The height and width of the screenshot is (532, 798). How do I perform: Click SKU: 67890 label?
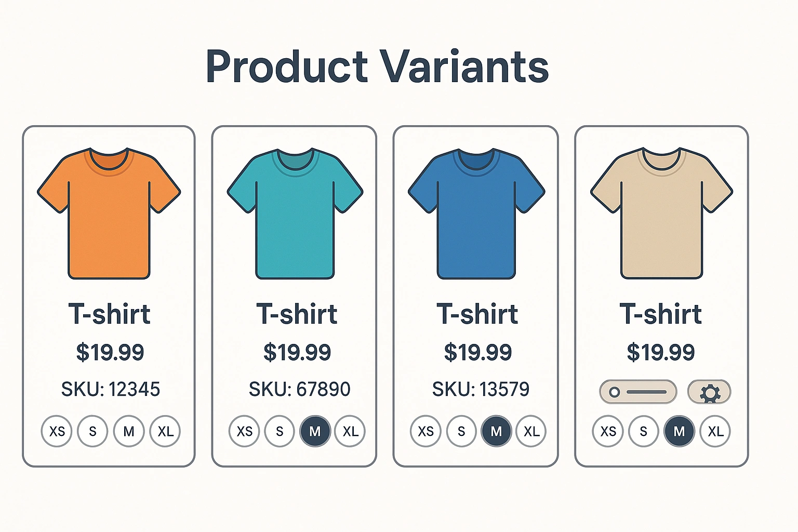pyautogui.click(x=299, y=389)
